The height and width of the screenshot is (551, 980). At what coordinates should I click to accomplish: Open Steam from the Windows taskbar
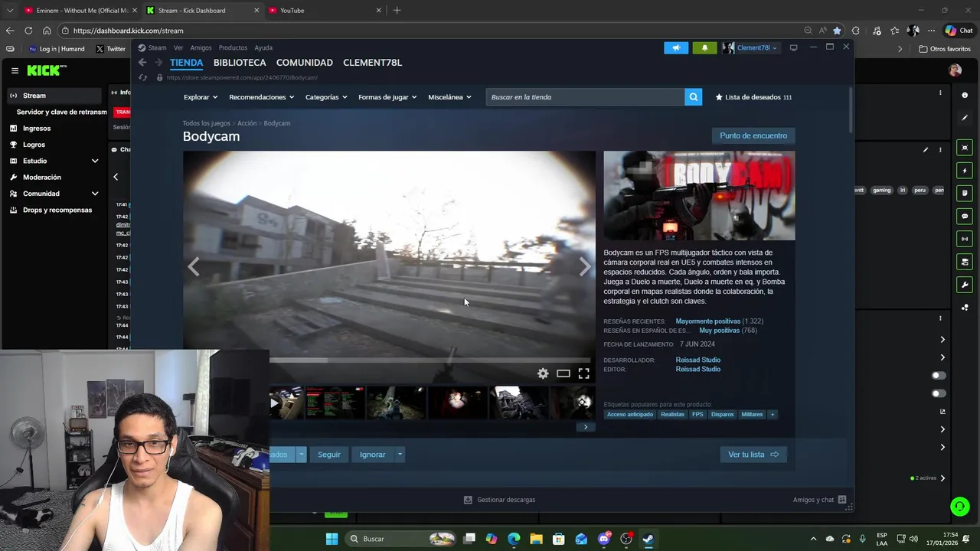click(648, 539)
